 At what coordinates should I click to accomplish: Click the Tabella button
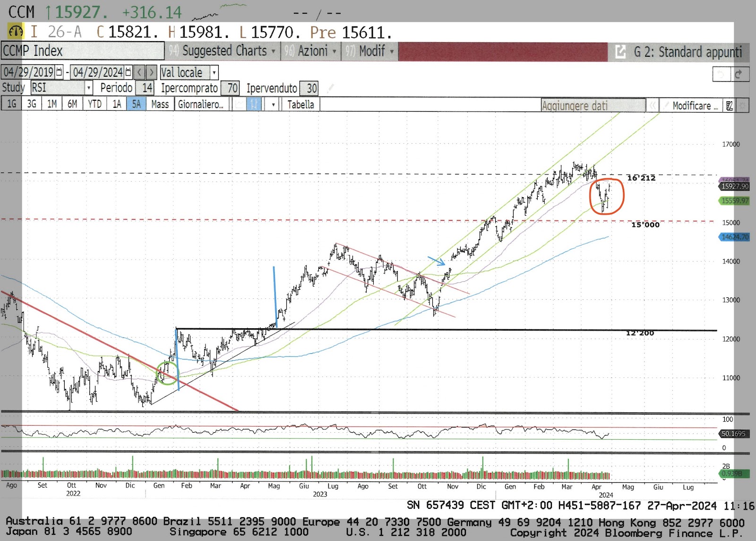[x=301, y=105]
